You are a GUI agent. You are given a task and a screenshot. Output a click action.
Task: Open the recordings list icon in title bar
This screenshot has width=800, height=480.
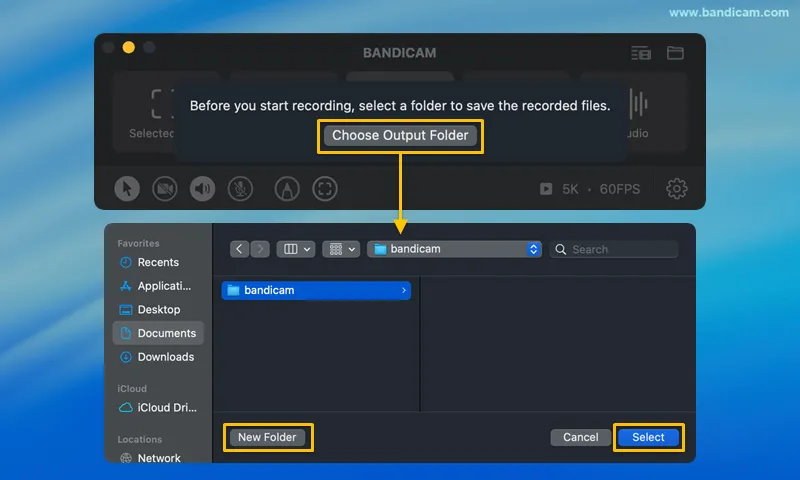click(x=641, y=53)
